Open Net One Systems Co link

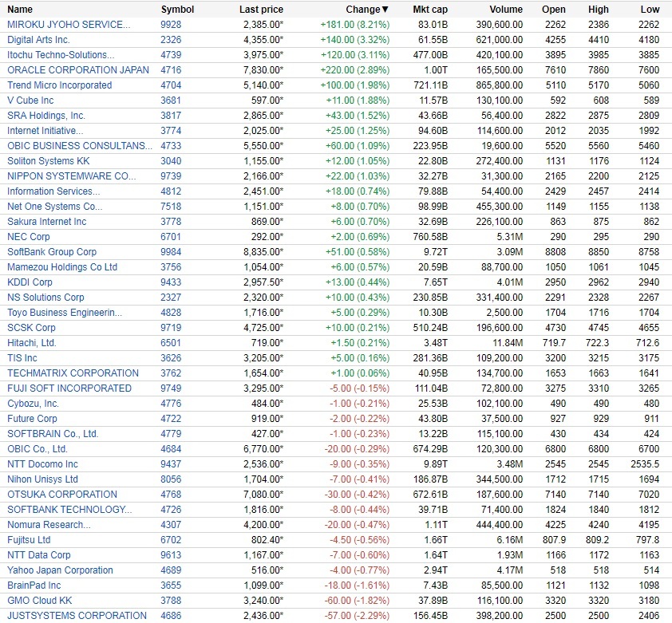point(55,207)
